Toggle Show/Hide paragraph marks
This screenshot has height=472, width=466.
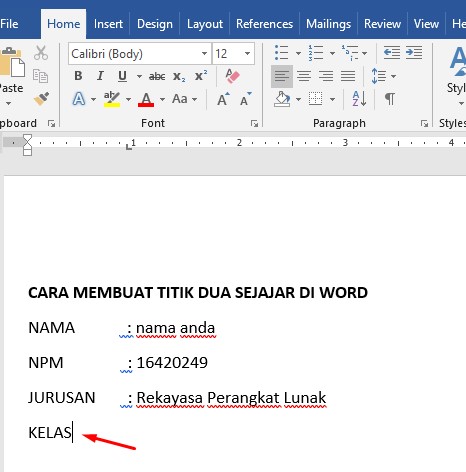[390, 99]
